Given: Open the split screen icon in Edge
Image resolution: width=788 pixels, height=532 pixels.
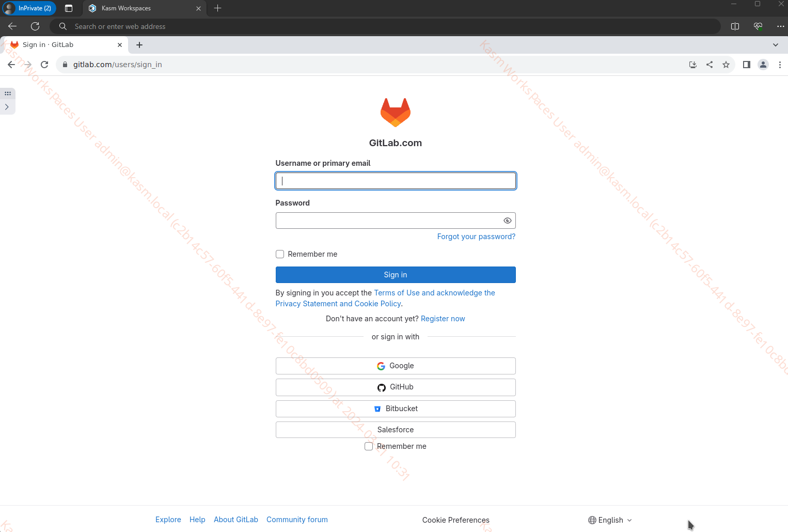Looking at the screenshot, I should pos(735,26).
